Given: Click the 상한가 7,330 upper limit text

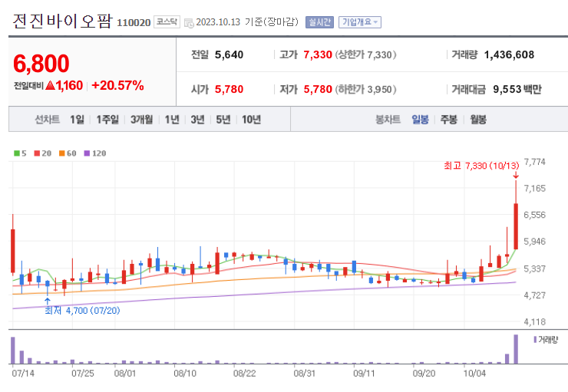Looking at the screenshot, I should [x=365, y=54].
